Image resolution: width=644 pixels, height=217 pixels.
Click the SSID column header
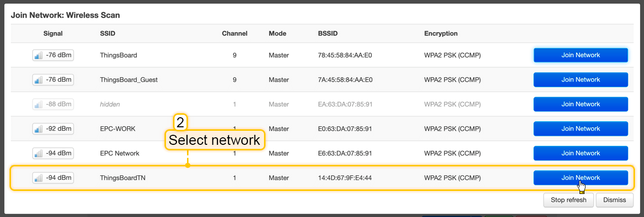pos(108,34)
